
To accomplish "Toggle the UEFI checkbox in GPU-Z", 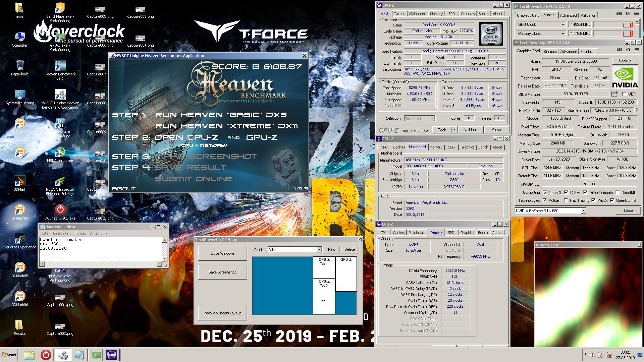I will point(624,94).
